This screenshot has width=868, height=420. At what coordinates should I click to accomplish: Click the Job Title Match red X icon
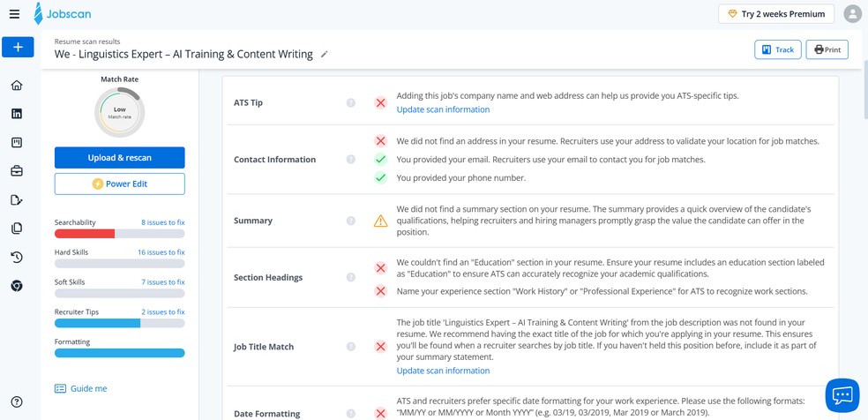[380, 347]
